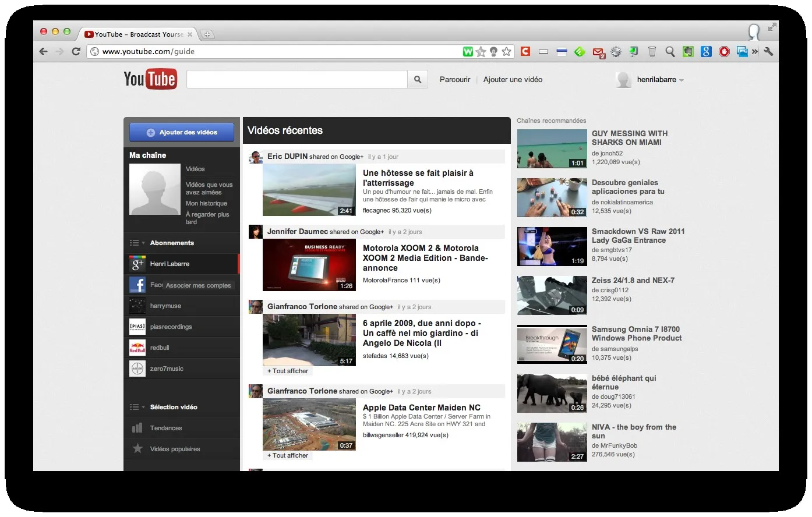Image resolution: width=812 pixels, height=517 pixels.
Task: Click in the YouTube search field
Action: [x=296, y=80]
